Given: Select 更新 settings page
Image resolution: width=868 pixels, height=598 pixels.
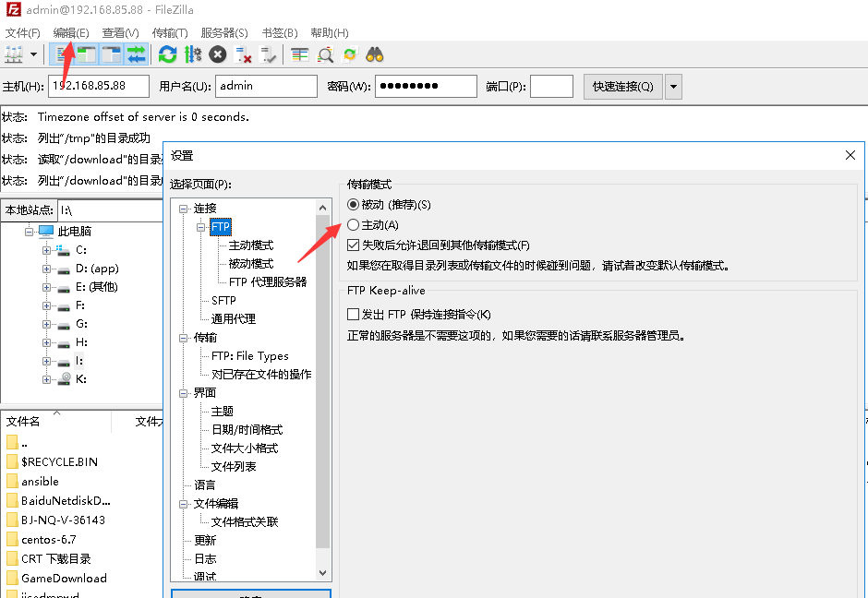Looking at the screenshot, I should pyautogui.click(x=205, y=541).
